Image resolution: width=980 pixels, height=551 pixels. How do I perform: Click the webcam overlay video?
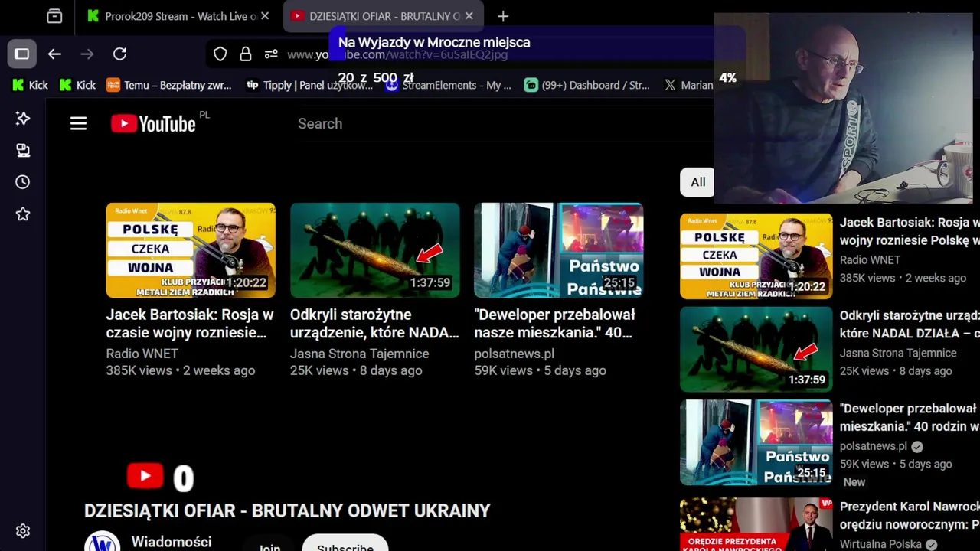click(843, 108)
